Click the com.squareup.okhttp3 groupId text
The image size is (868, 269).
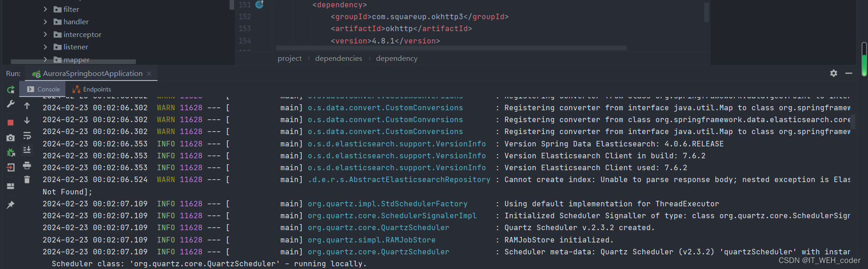pos(417,16)
